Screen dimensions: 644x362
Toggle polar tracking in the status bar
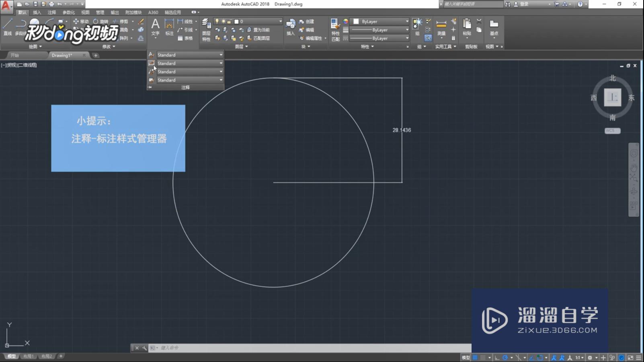pyautogui.click(x=505, y=358)
